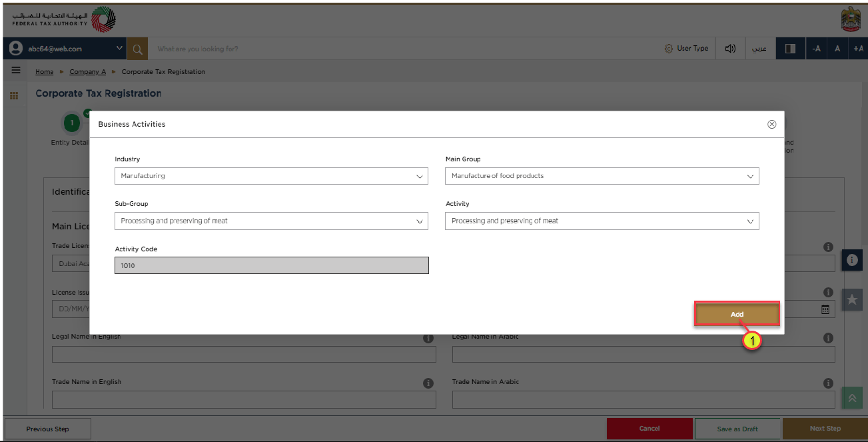Click the Legal Name in Arabic field
Viewport: 868px width, 442px height.
644,354
